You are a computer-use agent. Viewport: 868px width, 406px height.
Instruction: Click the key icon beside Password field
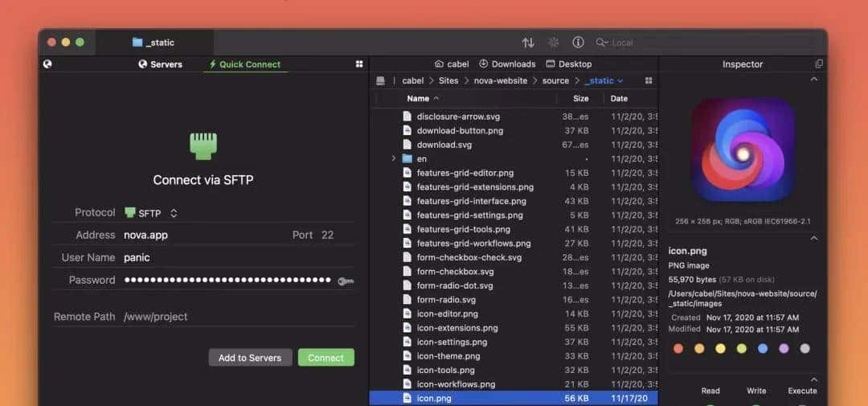pos(346,281)
